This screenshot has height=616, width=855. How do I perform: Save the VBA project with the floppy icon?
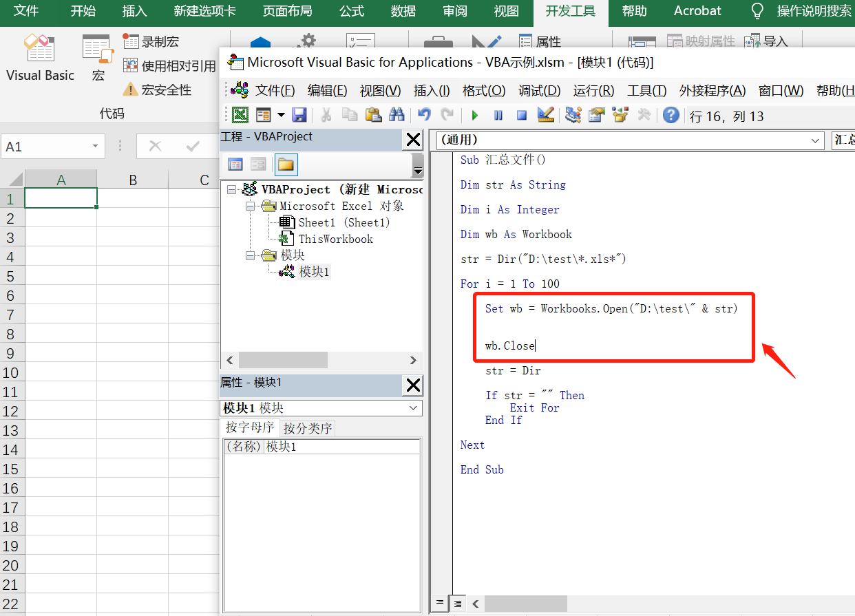coord(299,115)
